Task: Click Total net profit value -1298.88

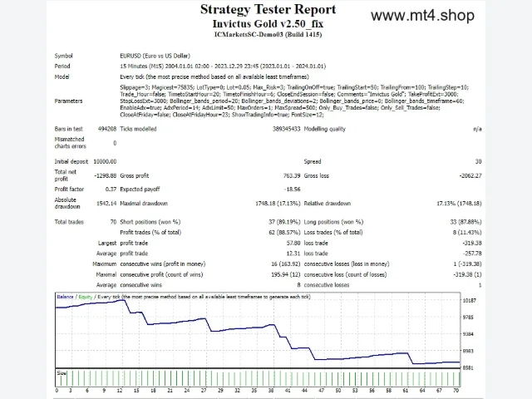Action: [106, 175]
